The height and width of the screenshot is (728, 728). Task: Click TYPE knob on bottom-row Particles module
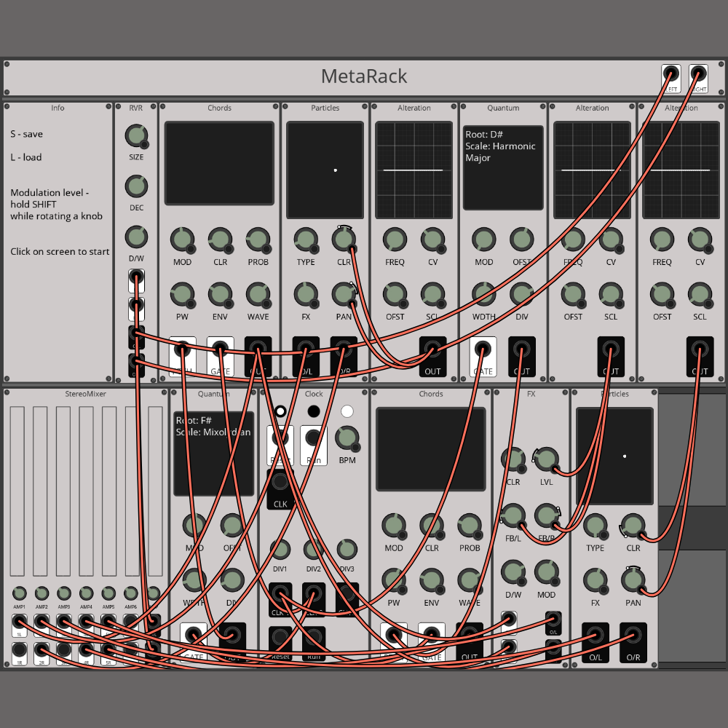click(596, 526)
